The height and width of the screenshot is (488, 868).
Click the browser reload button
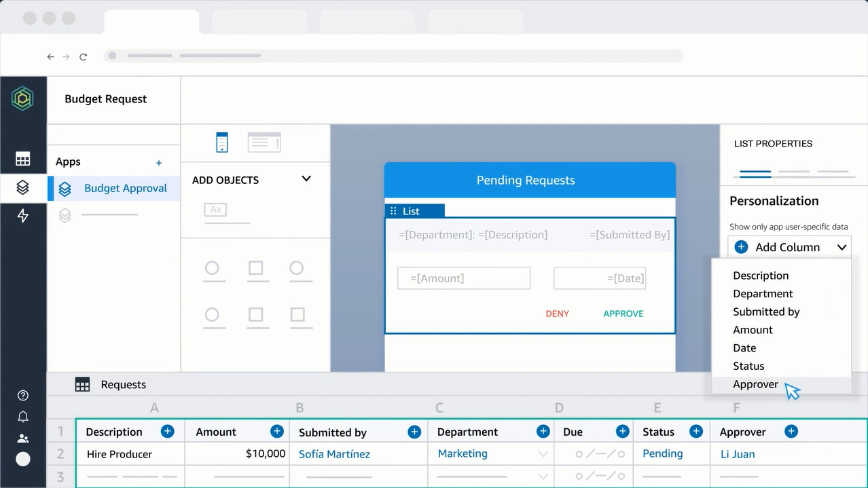84,57
